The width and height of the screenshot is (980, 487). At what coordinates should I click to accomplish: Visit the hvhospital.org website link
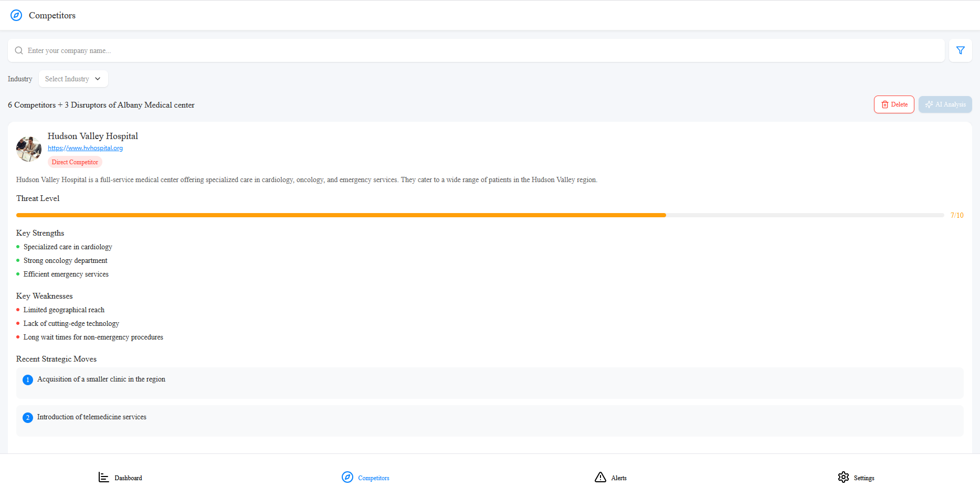(85, 148)
